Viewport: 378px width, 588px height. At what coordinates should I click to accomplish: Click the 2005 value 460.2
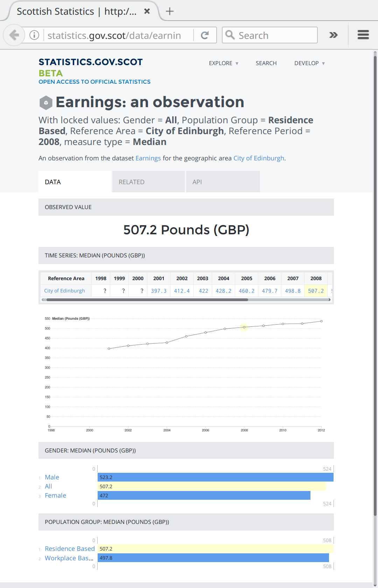[247, 291]
